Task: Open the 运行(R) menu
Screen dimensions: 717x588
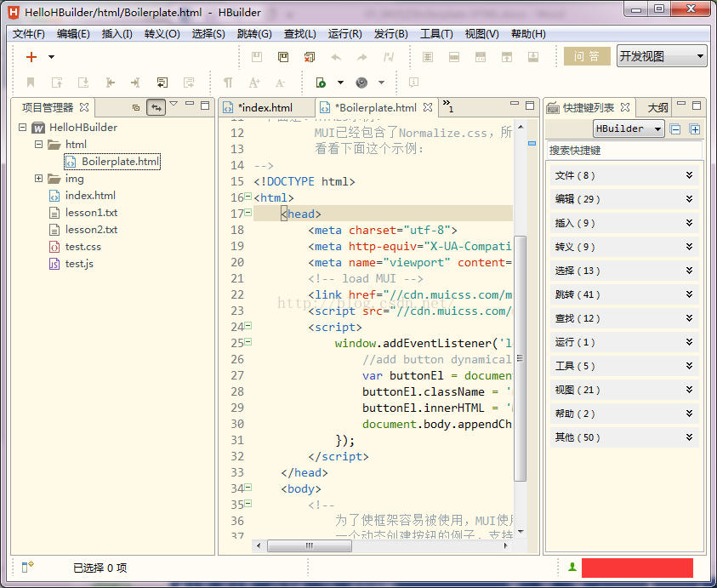Action: point(345,34)
